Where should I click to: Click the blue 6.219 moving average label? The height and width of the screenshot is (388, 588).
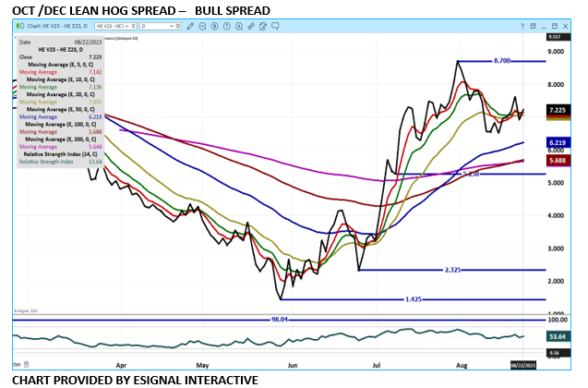click(557, 144)
